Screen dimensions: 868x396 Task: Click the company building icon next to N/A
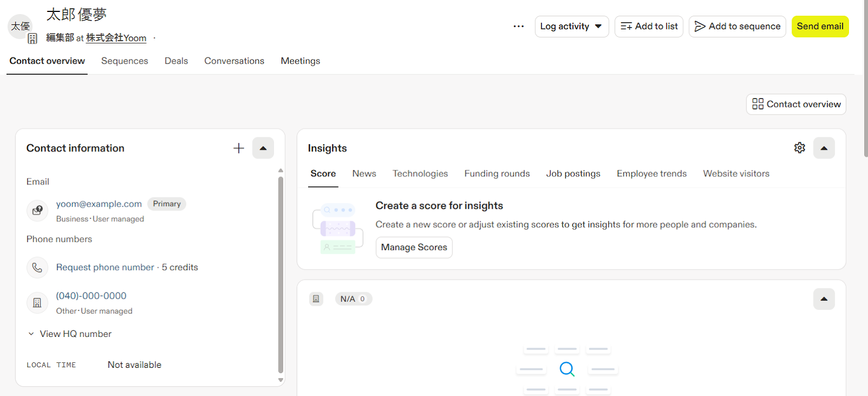(x=316, y=299)
